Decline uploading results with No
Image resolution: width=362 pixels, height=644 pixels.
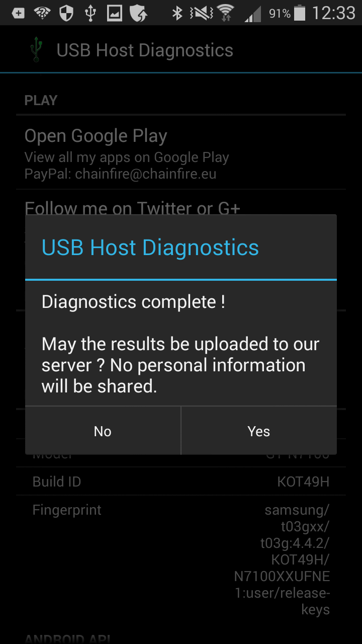click(x=103, y=431)
